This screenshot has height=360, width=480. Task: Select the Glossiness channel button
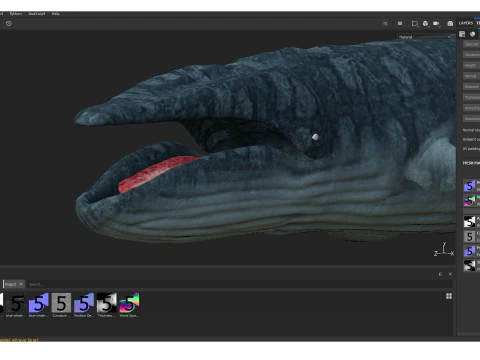point(472,55)
